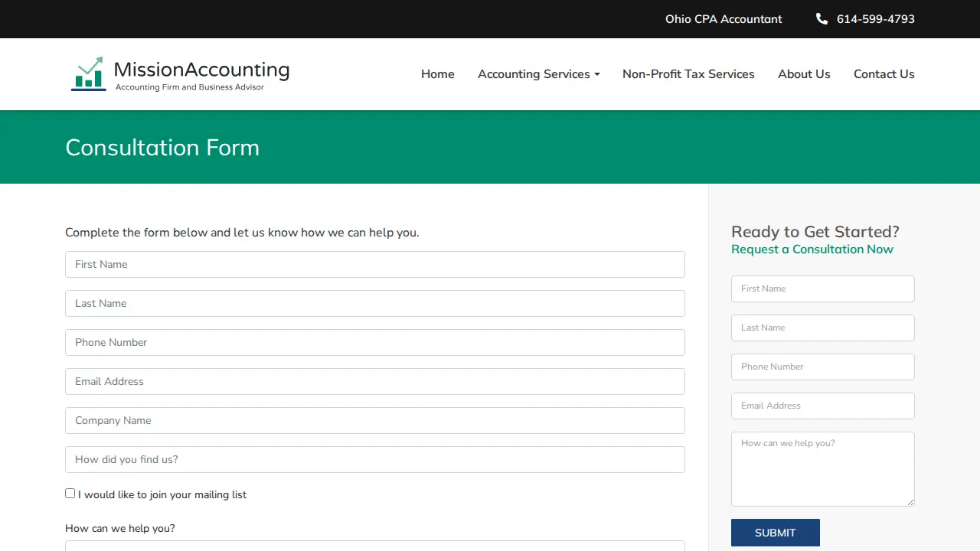This screenshot has width=980, height=551.
Task: Click the phone handset icon in top bar
Action: pyautogui.click(x=822, y=19)
